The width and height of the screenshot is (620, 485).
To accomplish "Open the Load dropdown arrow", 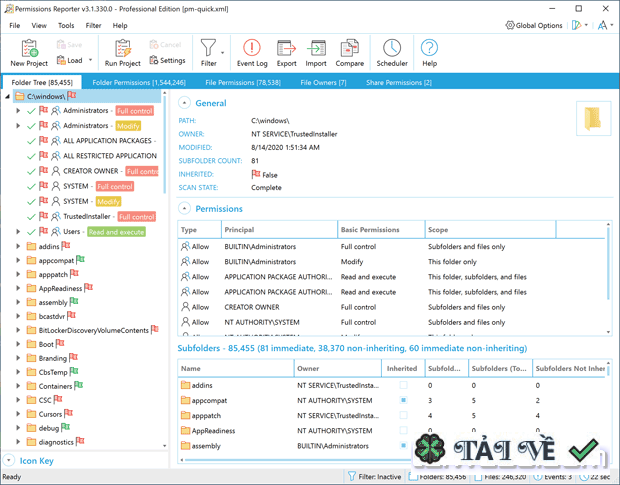I will 91,60.
